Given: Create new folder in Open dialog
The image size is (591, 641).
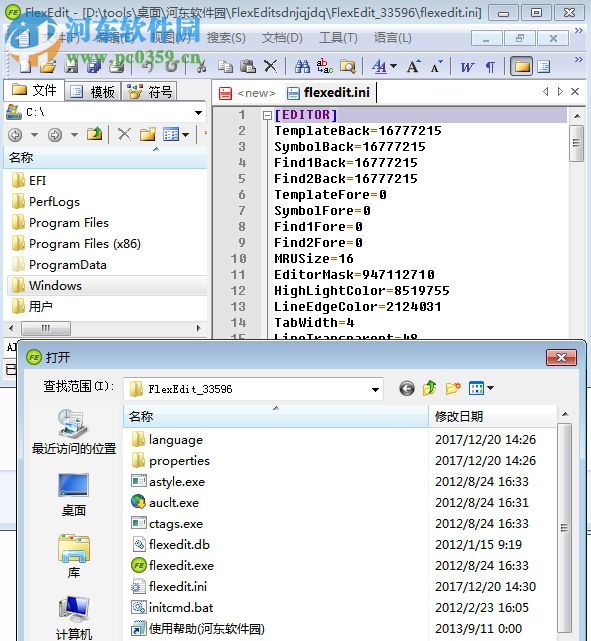Looking at the screenshot, I should (x=453, y=388).
